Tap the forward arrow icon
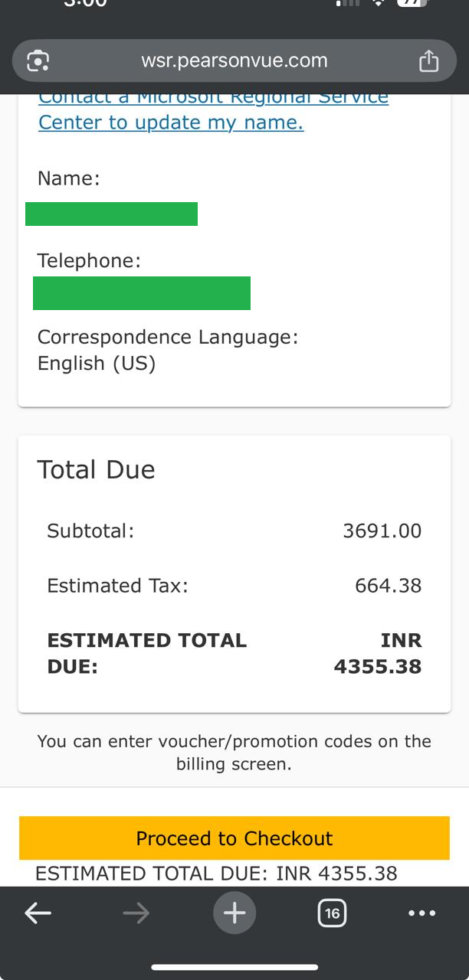The height and width of the screenshot is (980, 469). coord(136,913)
